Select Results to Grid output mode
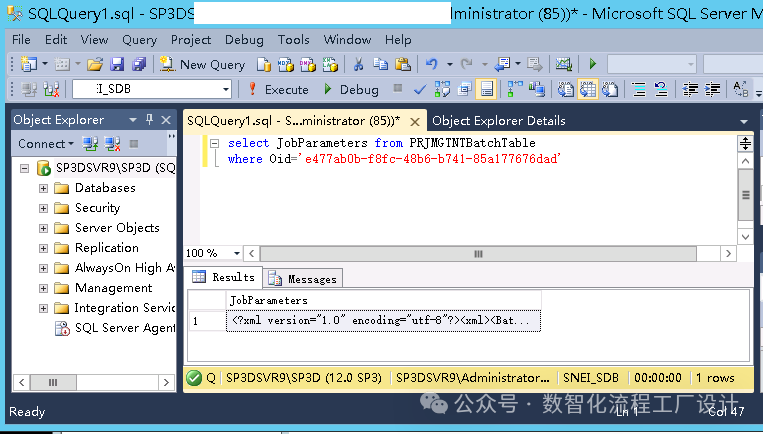763x434 pixels. (x=587, y=90)
